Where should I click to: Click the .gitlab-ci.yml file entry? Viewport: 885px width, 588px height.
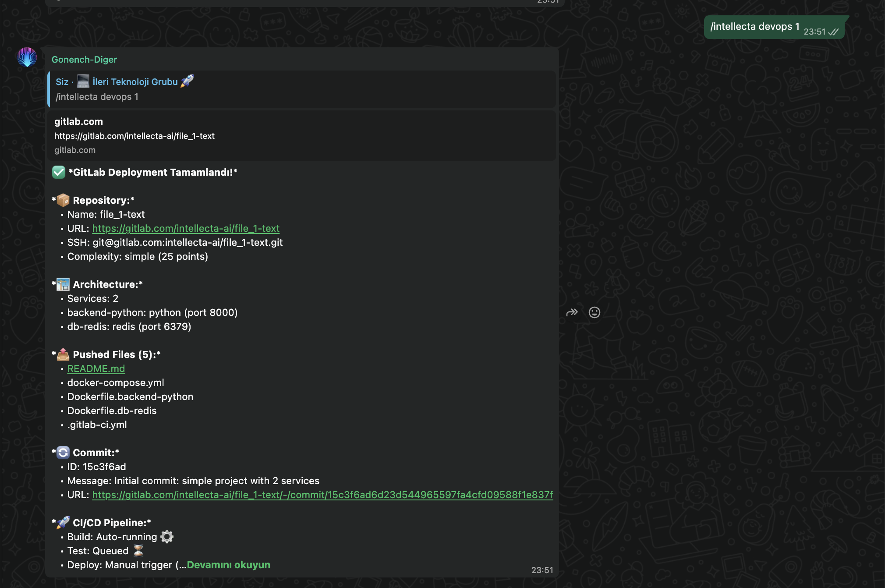97,425
